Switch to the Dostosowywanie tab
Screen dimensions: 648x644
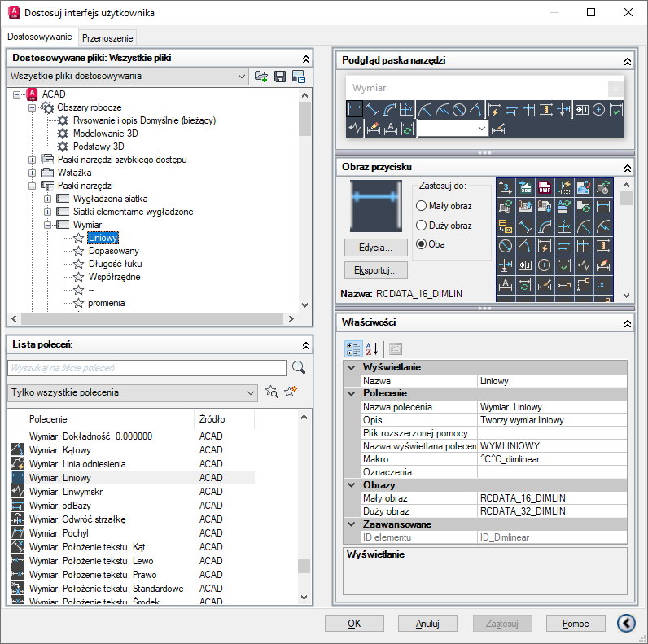click(x=40, y=37)
